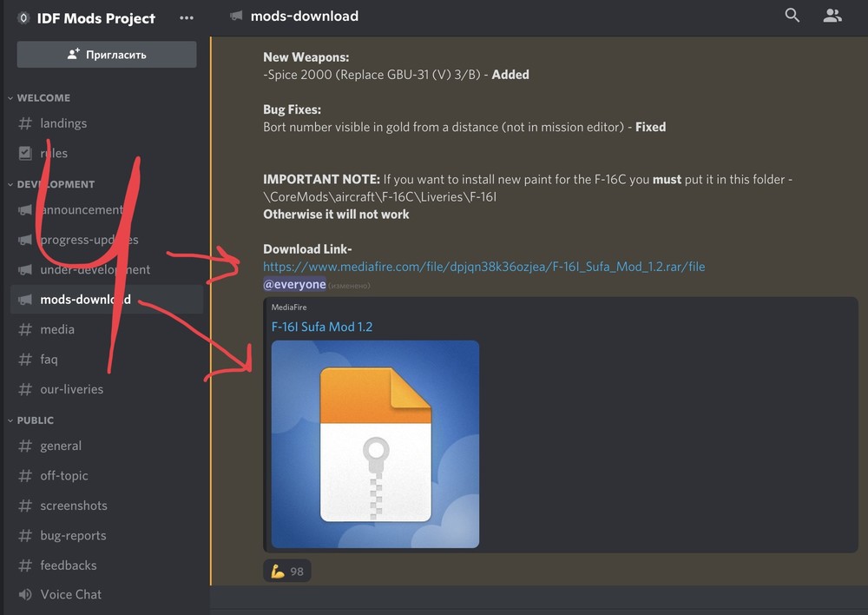Click the @everyone mention
This screenshot has width=868, height=615.
pyautogui.click(x=295, y=284)
